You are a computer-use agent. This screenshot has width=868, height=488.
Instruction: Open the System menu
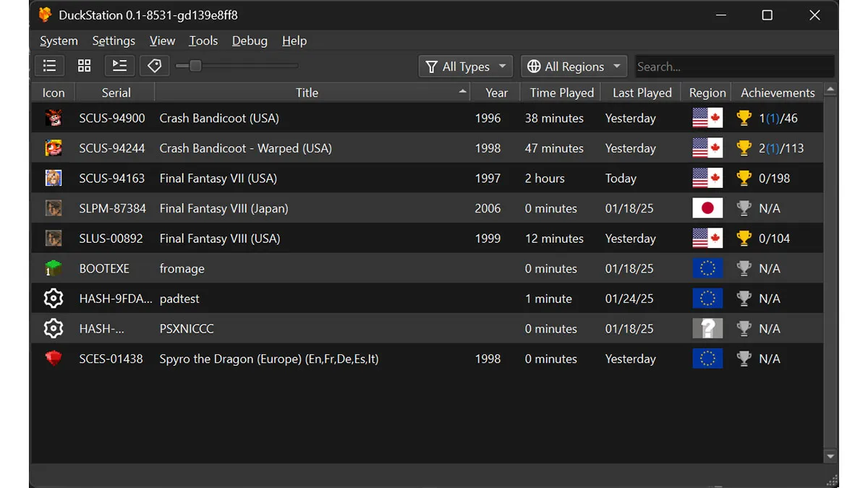click(x=59, y=40)
